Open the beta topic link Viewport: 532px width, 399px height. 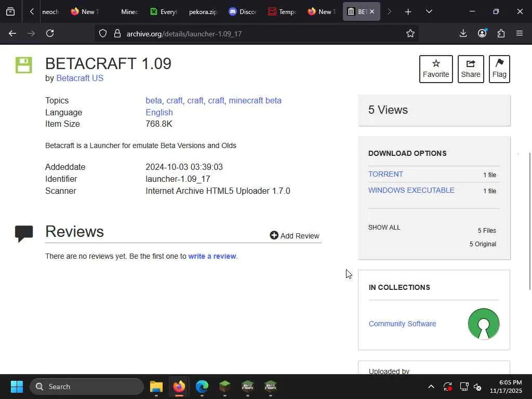tap(154, 100)
